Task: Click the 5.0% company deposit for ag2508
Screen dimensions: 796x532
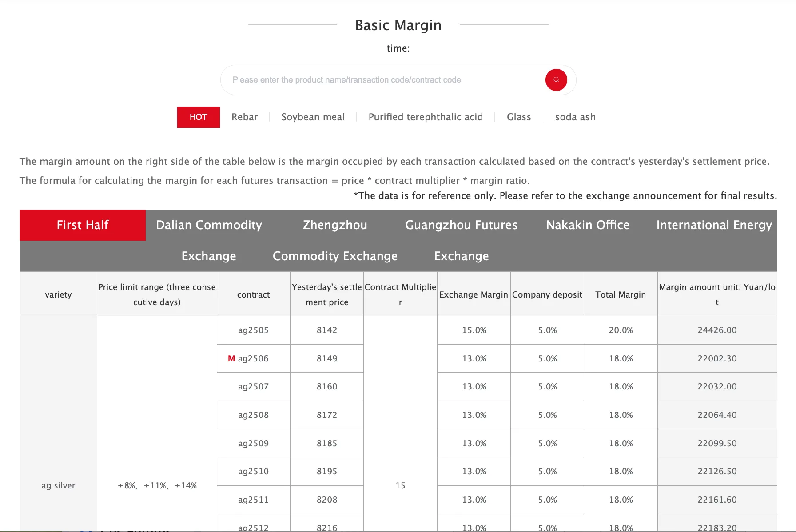Action: click(547, 415)
